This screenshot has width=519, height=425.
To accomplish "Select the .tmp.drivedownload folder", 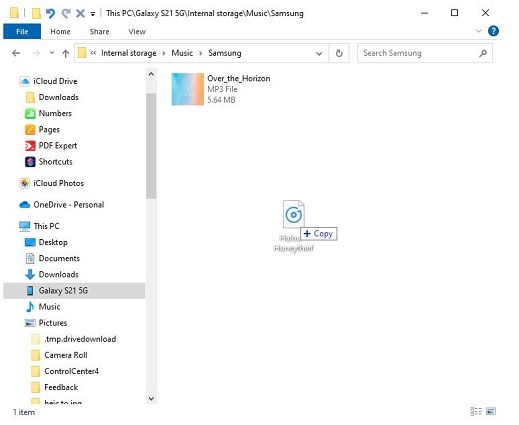I will pyautogui.click(x=80, y=339).
